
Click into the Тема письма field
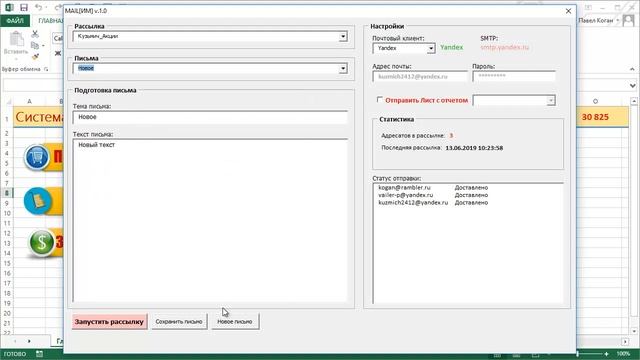pos(210,117)
